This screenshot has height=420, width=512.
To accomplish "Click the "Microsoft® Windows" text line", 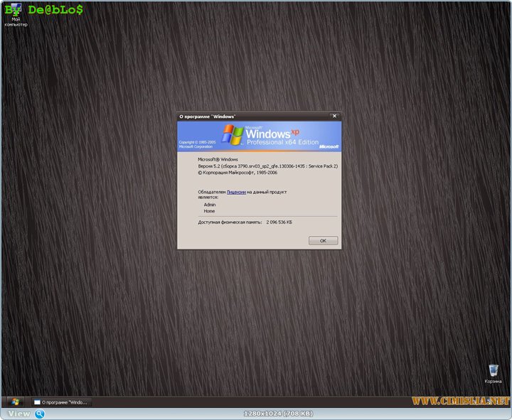I will tap(218, 160).
